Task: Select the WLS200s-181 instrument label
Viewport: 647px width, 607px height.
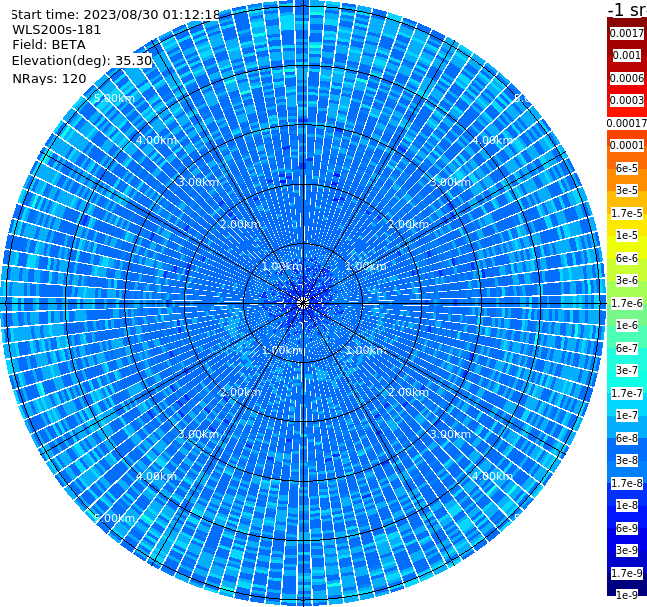Action: tap(57, 30)
